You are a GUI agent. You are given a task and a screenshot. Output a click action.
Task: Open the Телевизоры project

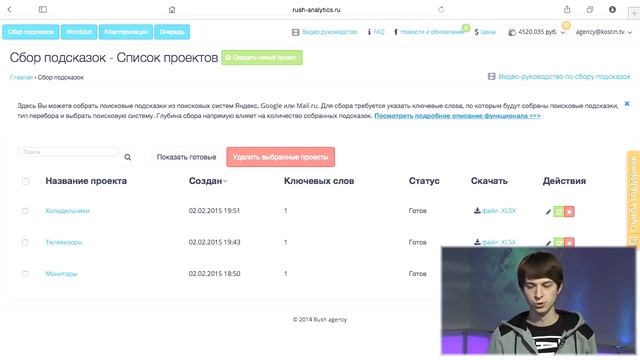[64, 242]
